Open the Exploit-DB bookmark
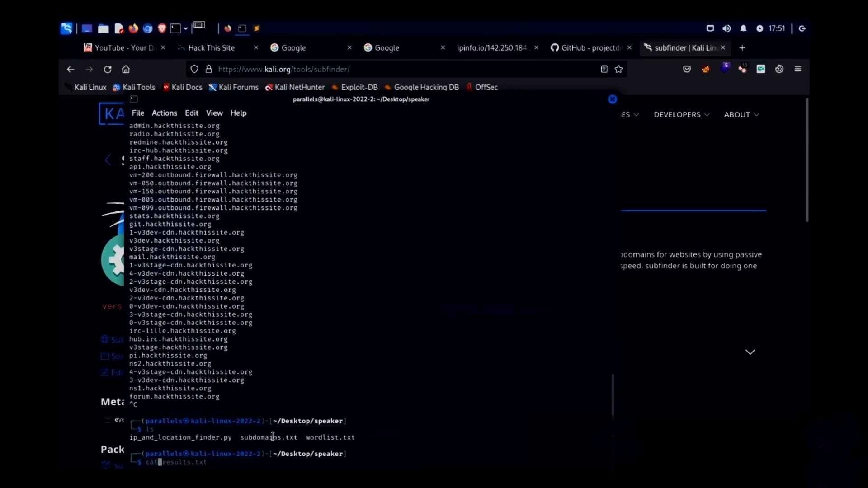Image resolution: width=868 pixels, height=488 pixels. click(x=355, y=87)
